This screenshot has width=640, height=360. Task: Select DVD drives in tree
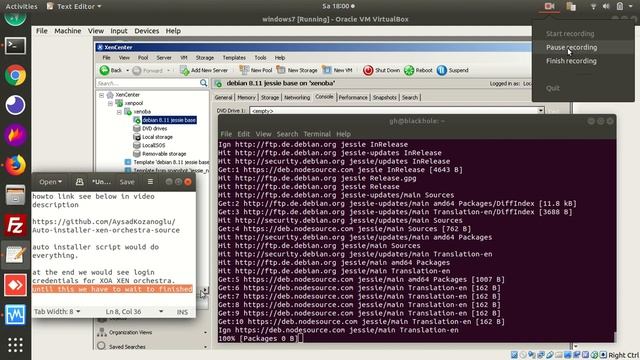[154, 129]
